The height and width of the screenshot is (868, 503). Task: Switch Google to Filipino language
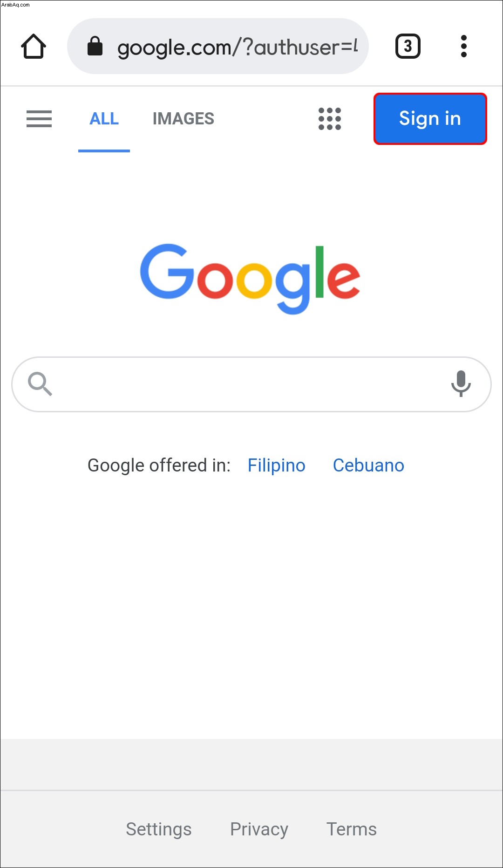coord(277,465)
